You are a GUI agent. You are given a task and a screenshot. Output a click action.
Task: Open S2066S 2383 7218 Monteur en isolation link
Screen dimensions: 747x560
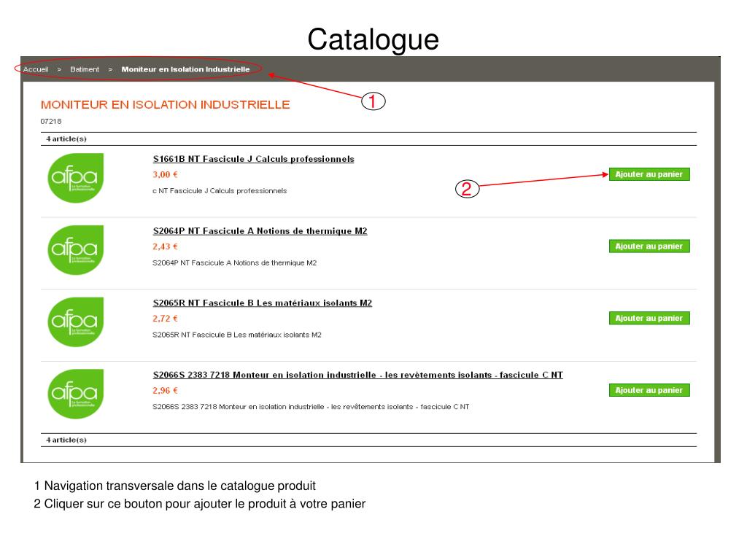point(357,375)
